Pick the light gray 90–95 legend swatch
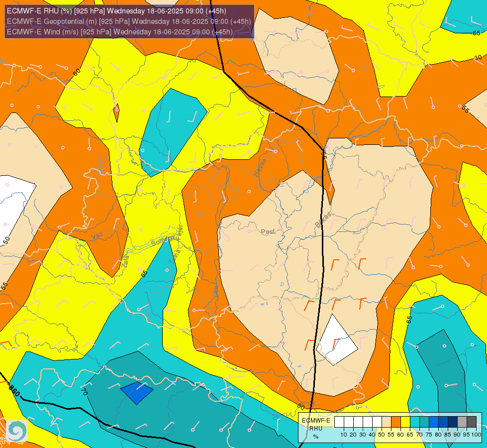The width and height of the screenshot is (487, 448). pos(462,422)
